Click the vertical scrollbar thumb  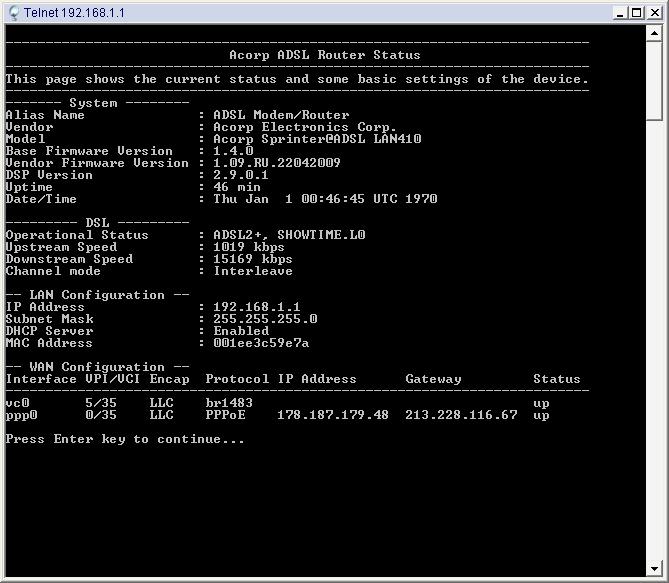654,81
